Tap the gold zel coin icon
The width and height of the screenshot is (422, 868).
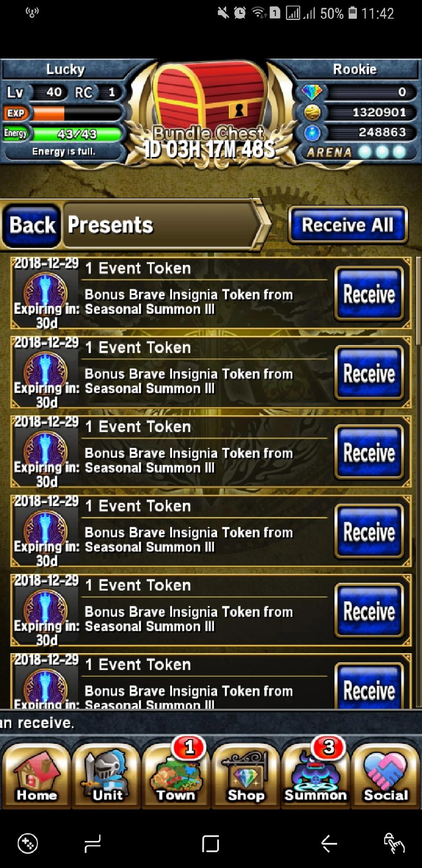[x=312, y=112]
